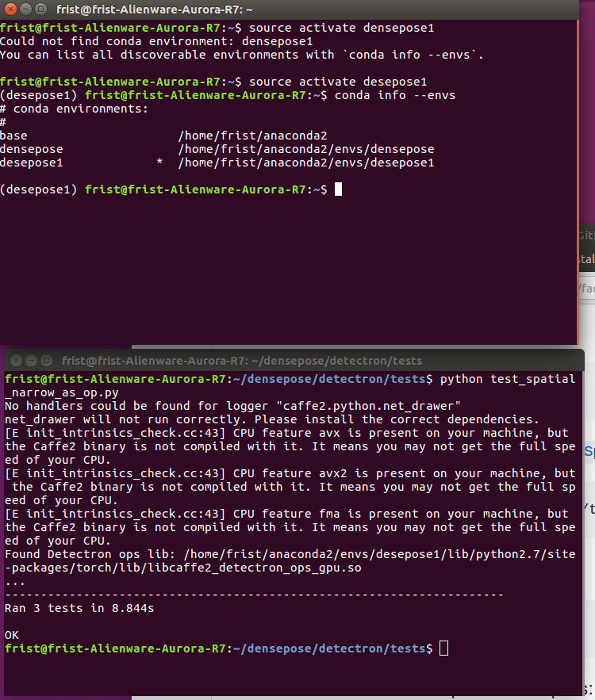Image resolution: width=595 pixels, height=700 pixels.
Task: Click the cursor at the bottom terminal's last prompt
Action: pos(443,648)
